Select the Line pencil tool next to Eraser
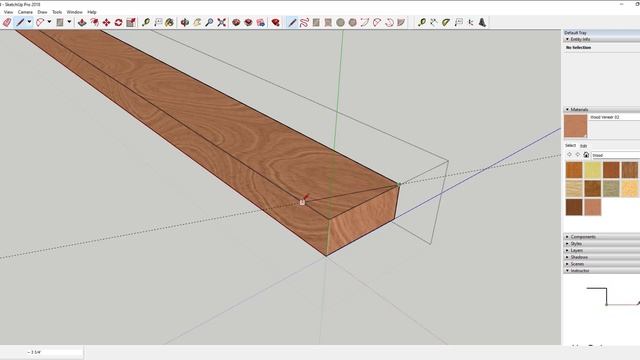Image resolution: width=640 pixels, height=360 pixels. [x=20, y=22]
